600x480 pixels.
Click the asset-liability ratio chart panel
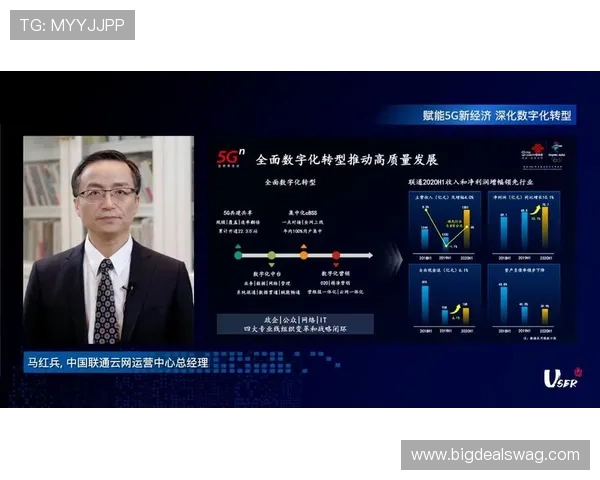(524, 300)
